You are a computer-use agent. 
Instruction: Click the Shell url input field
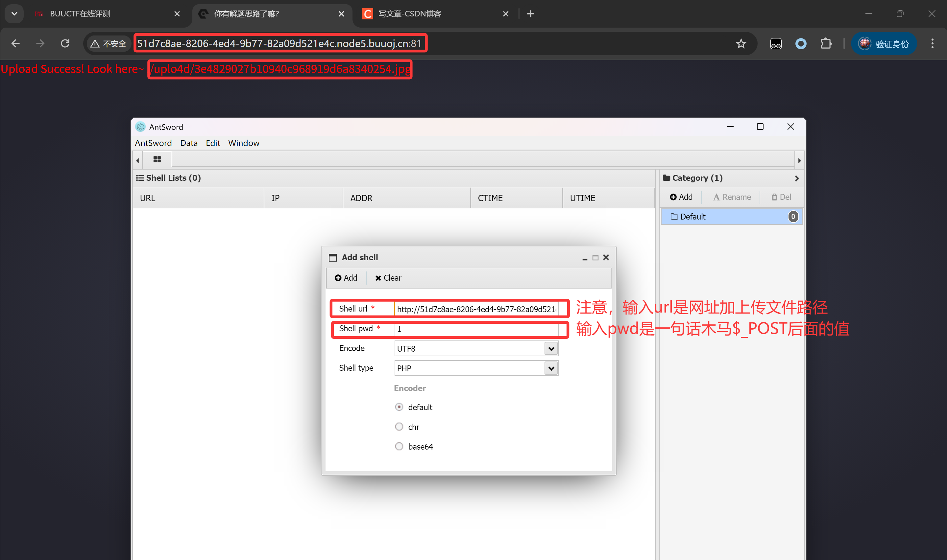tap(475, 309)
